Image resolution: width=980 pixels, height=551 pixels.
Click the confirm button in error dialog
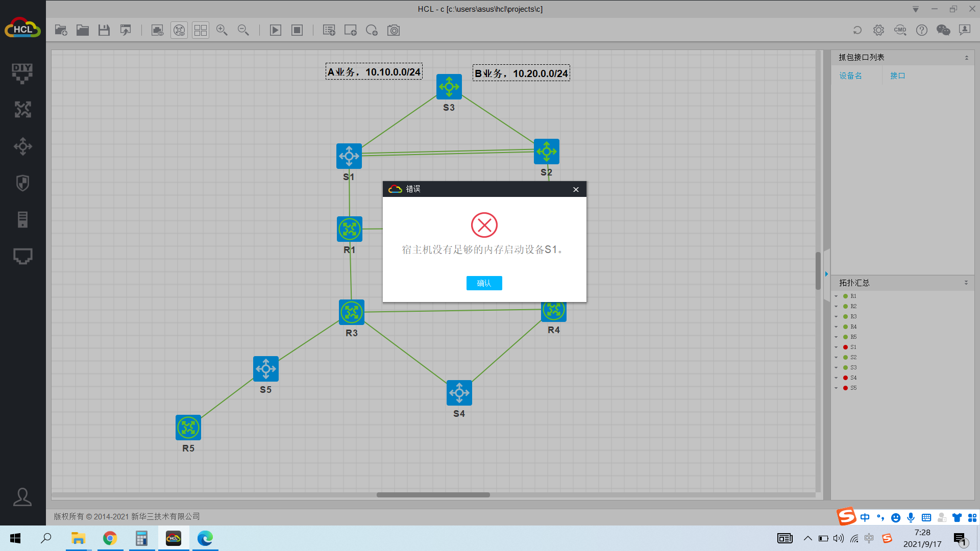[x=484, y=283]
